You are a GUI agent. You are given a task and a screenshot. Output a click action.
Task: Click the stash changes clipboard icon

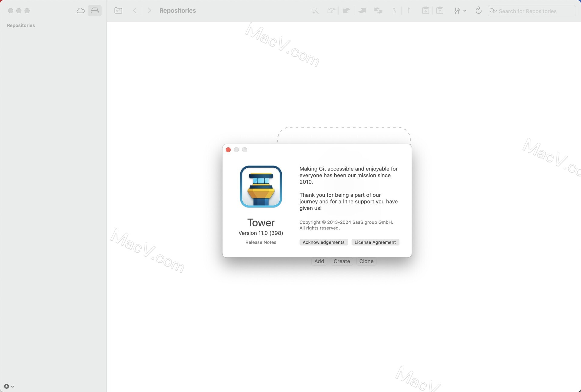[425, 11]
